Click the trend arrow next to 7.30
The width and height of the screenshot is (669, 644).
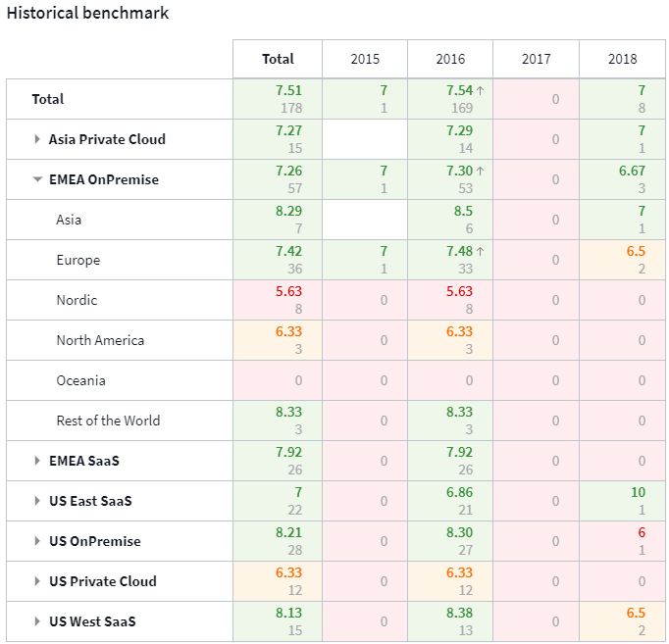(480, 171)
